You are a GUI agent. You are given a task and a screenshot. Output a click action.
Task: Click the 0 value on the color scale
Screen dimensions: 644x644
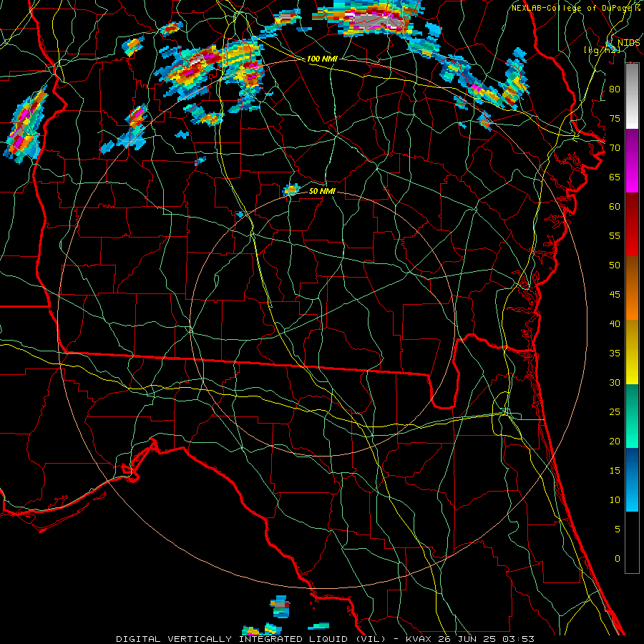pyautogui.click(x=618, y=559)
